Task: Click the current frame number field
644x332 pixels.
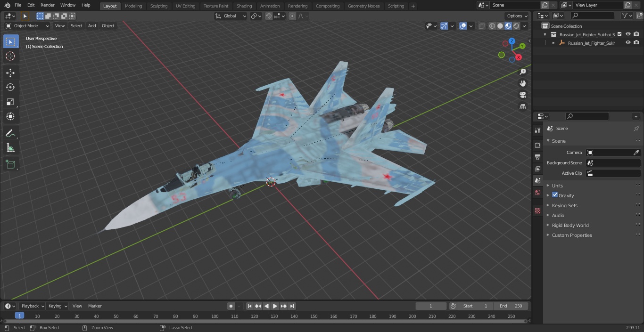Action: (x=431, y=306)
